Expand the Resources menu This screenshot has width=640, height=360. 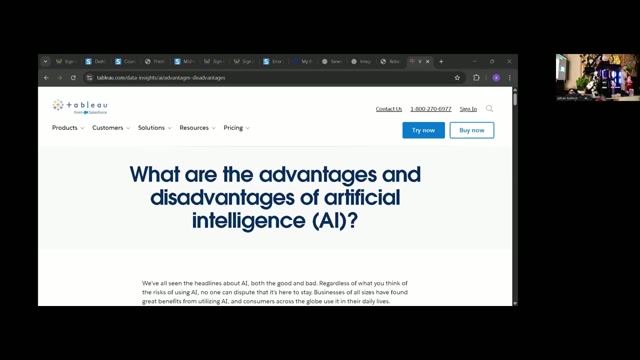point(198,128)
